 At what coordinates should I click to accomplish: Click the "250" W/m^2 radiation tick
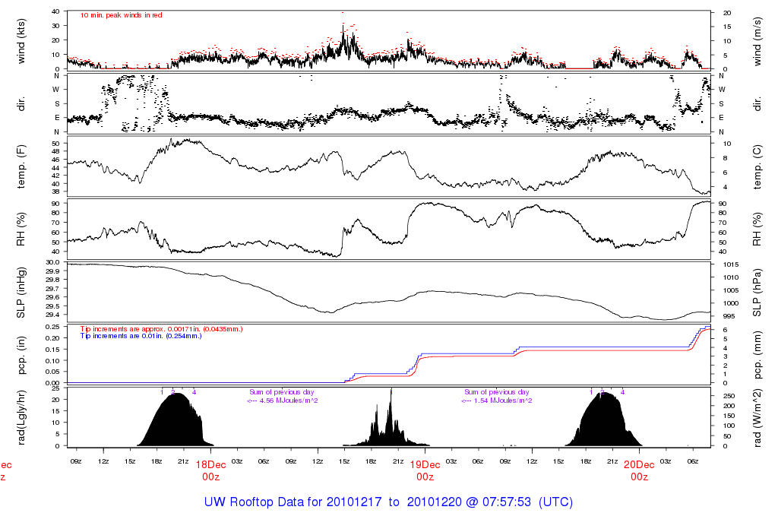729,396
